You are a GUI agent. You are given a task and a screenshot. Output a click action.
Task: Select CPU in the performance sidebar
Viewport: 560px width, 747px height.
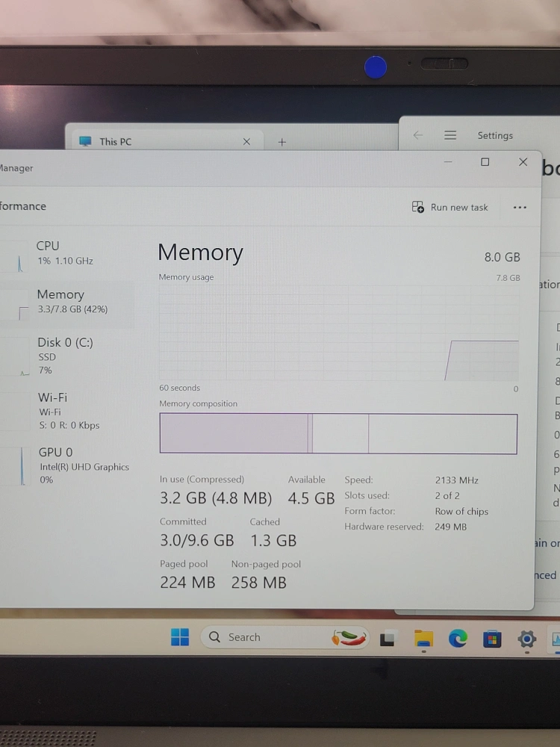(x=65, y=253)
